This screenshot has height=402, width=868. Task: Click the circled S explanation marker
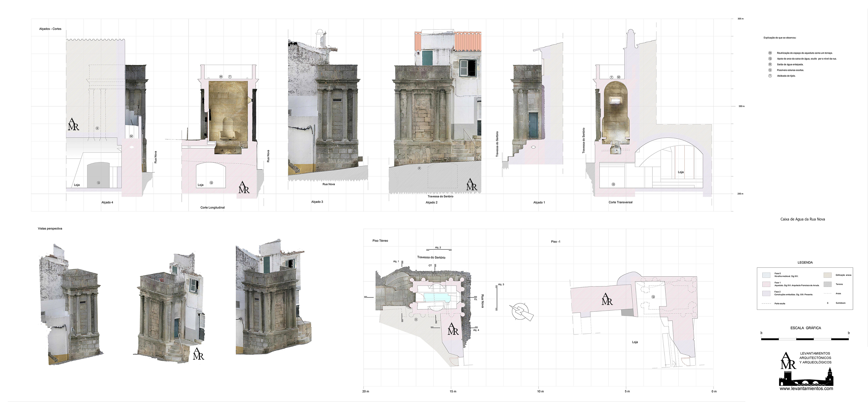[770, 70]
